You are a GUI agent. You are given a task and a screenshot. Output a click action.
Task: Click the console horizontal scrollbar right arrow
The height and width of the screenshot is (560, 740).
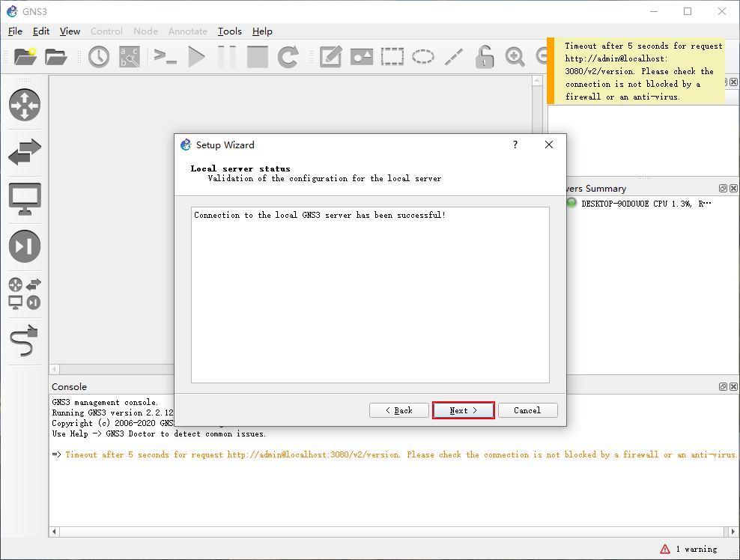click(x=733, y=532)
